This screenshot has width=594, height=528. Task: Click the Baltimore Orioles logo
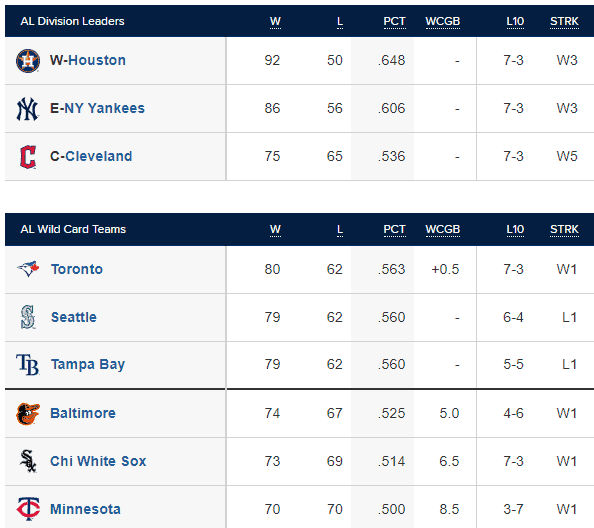click(x=28, y=414)
